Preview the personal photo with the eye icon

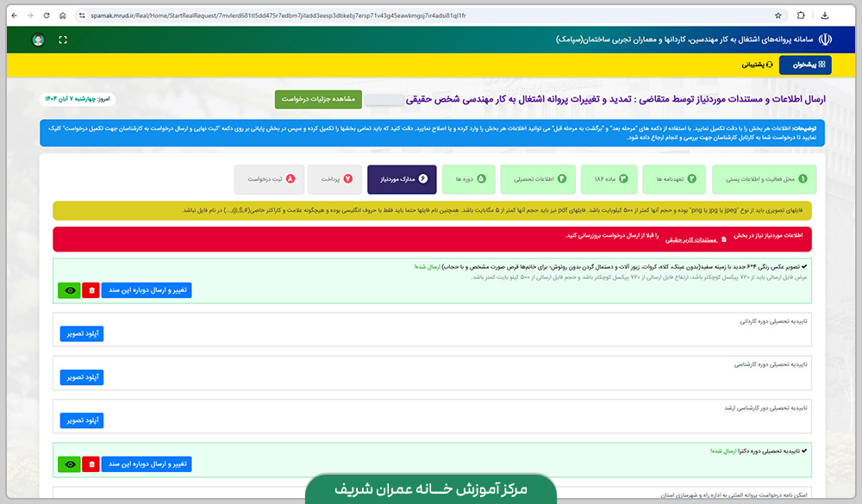point(69,290)
